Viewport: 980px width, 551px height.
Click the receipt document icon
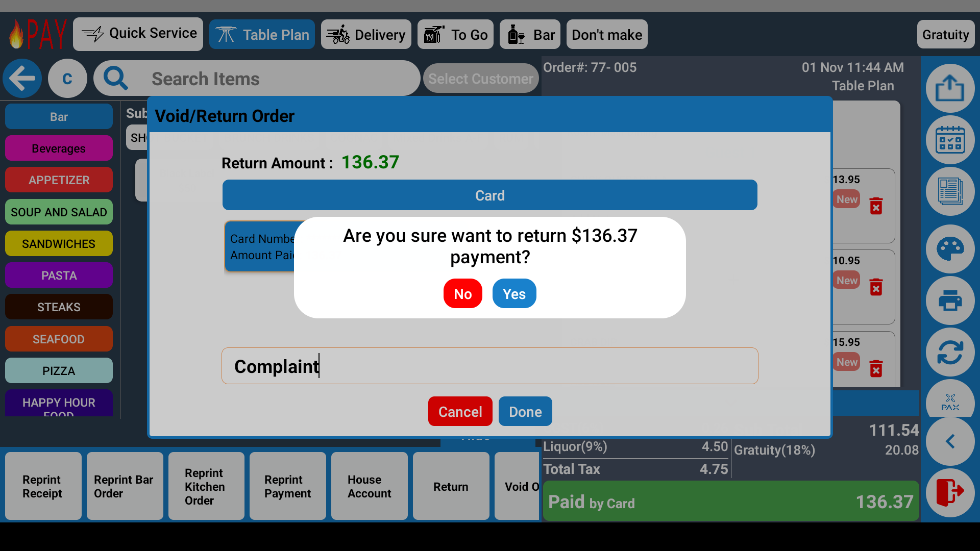pyautogui.click(x=950, y=191)
